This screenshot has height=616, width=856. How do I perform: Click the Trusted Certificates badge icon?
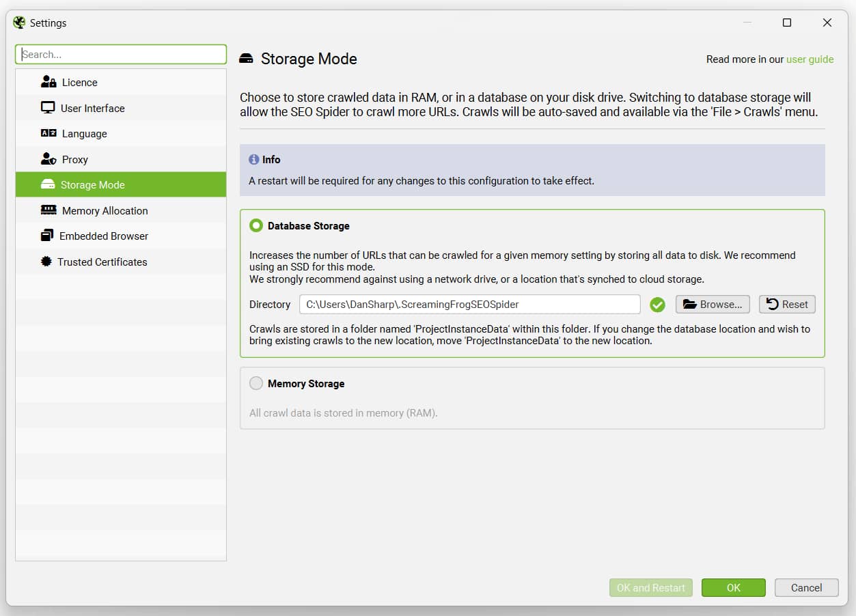click(46, 262)
